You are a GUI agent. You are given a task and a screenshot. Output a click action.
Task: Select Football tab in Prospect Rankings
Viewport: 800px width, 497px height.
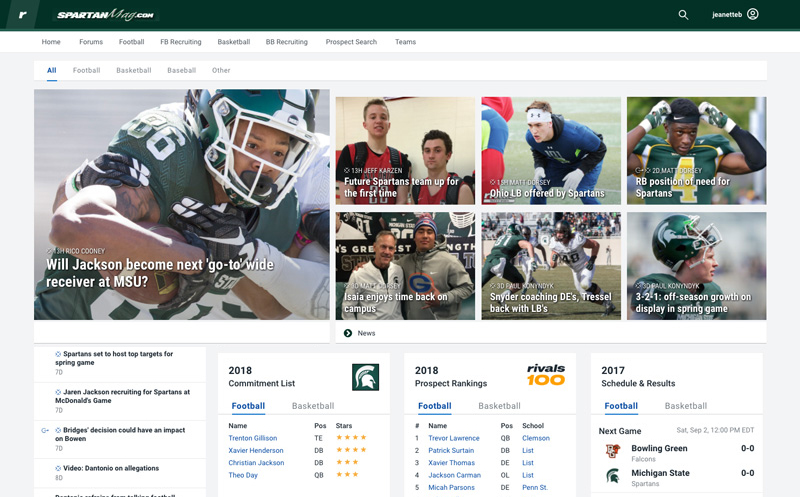434,406
